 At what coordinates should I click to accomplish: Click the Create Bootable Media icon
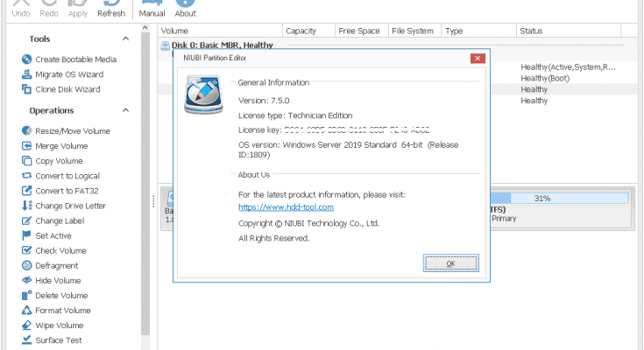pyautogui.click(x=26, y=59)
